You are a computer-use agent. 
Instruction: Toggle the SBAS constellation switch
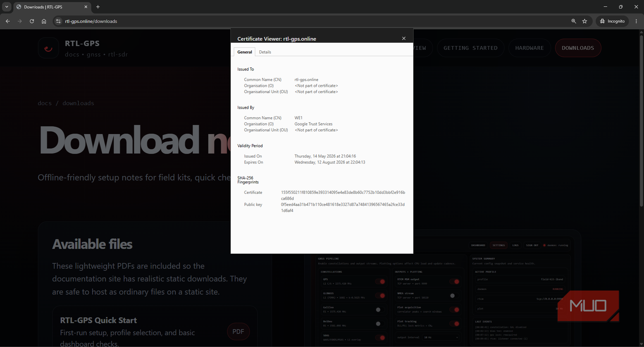380,338
